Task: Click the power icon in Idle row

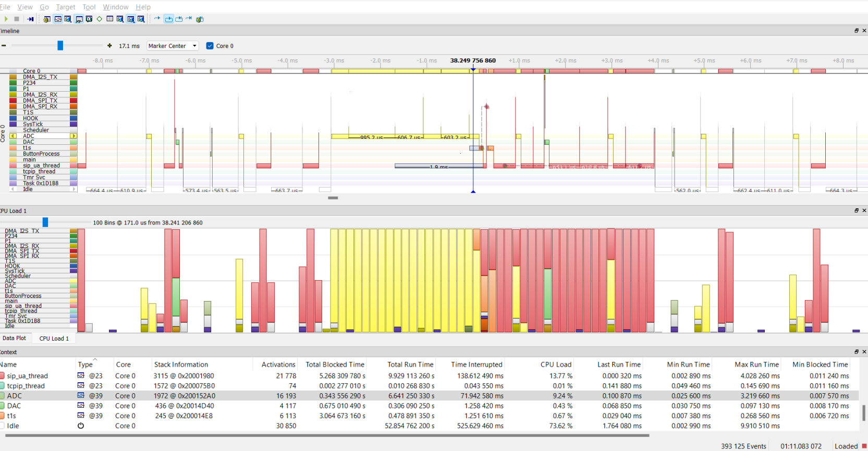Action: 81,425
